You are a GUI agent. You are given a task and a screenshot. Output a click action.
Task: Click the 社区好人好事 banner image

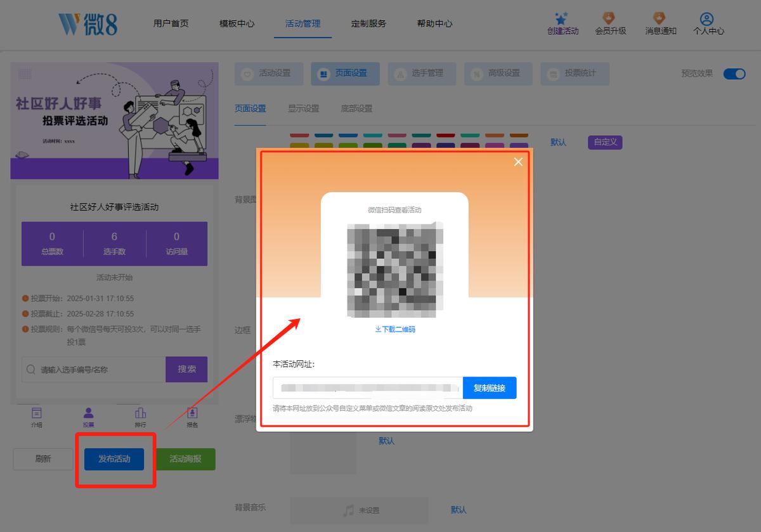click(115, 120)
